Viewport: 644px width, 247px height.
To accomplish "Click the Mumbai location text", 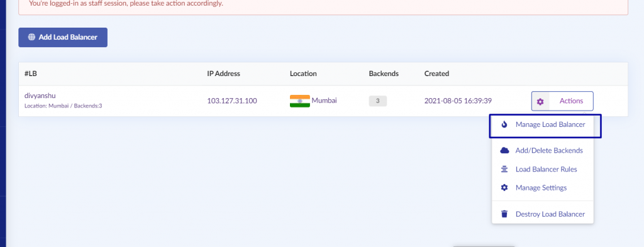I will point(324,101).
